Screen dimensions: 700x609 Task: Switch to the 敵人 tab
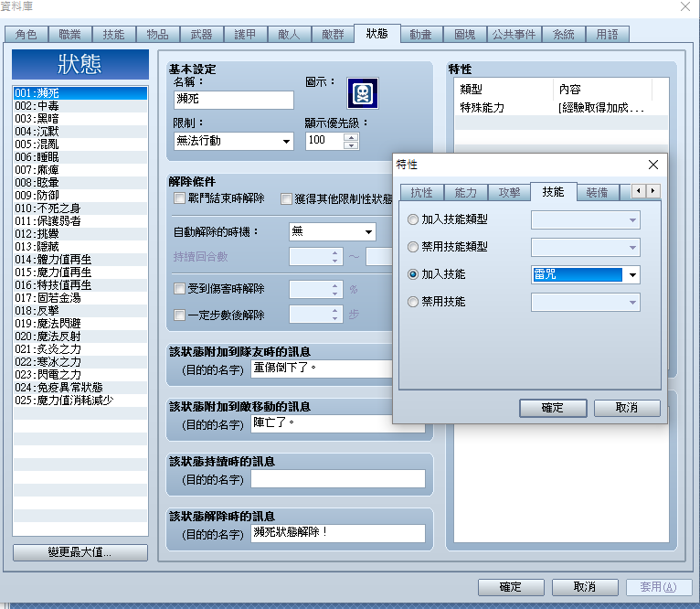click(289, 35)
